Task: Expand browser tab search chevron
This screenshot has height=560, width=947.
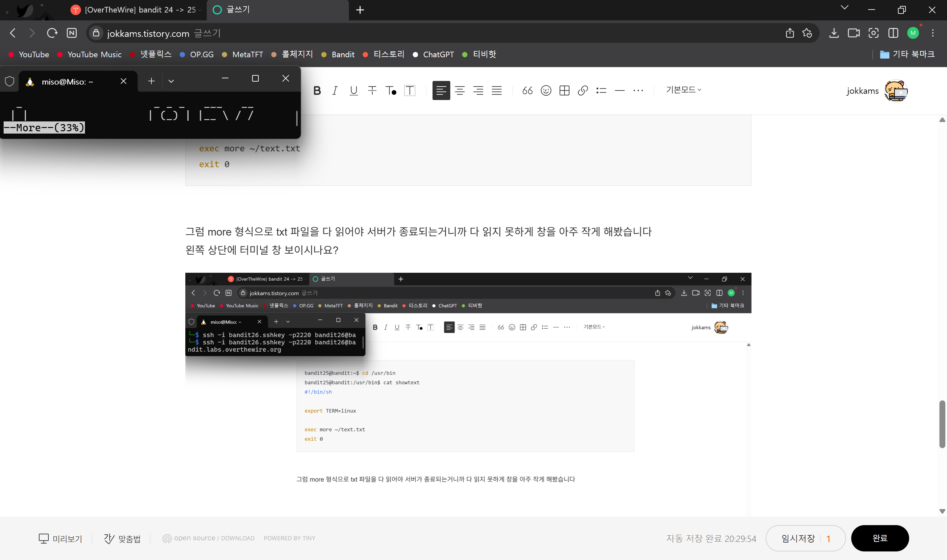Action: [844, 8]
